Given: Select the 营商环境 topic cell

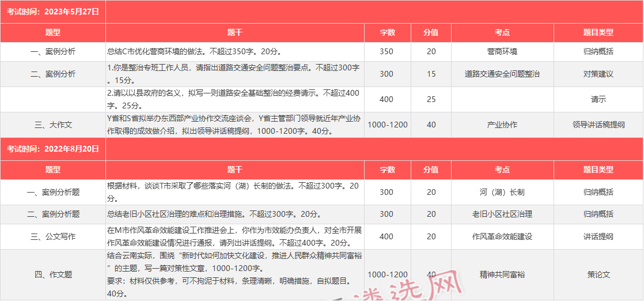Looking at the screenshot, I should coord(502,51).
